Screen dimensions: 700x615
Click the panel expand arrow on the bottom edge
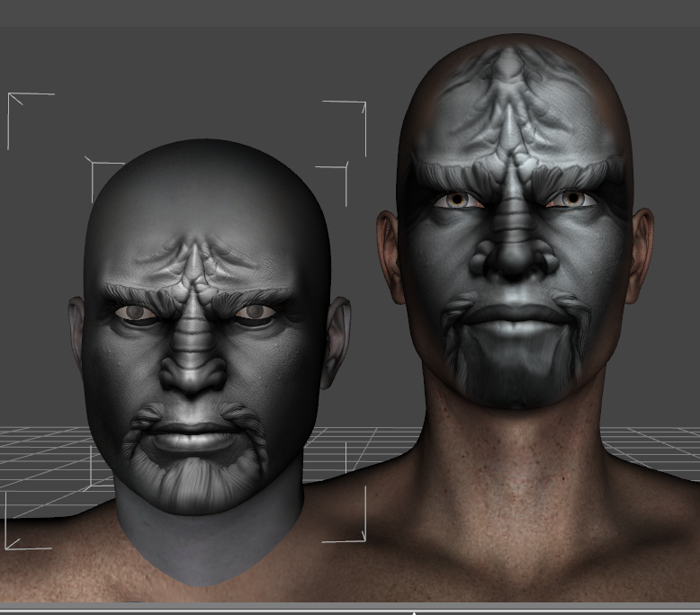(414, 613)
